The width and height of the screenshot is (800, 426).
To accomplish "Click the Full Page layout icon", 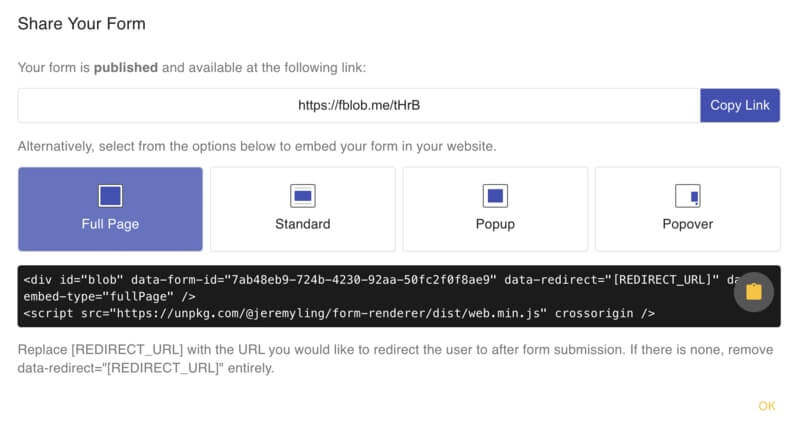I will [x=110, y=195].
